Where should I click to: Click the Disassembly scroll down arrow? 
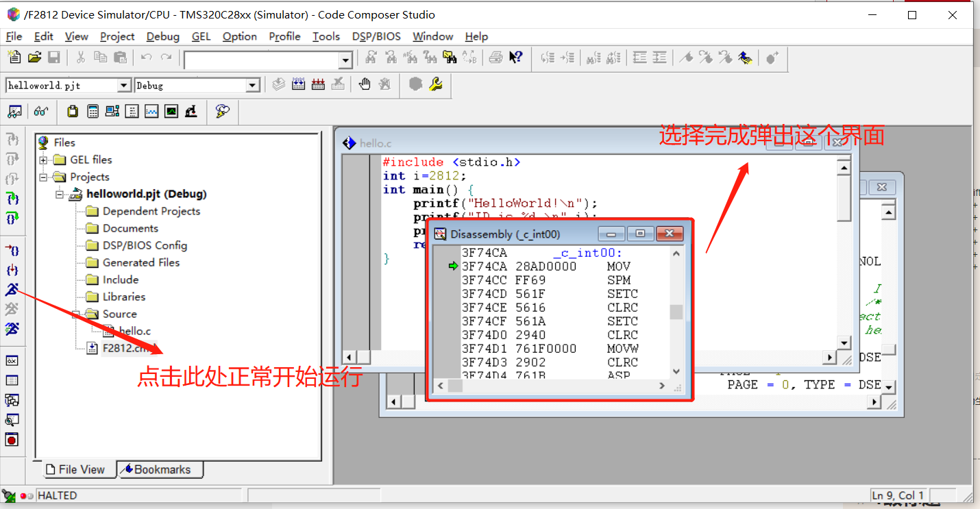pos(676,371)
